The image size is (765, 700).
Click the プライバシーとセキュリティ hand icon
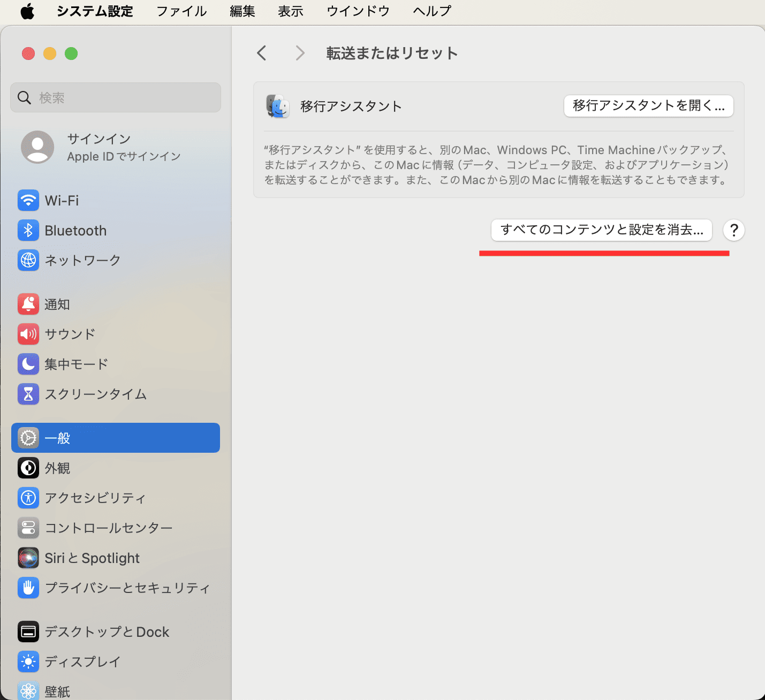[x=28, y=588]
